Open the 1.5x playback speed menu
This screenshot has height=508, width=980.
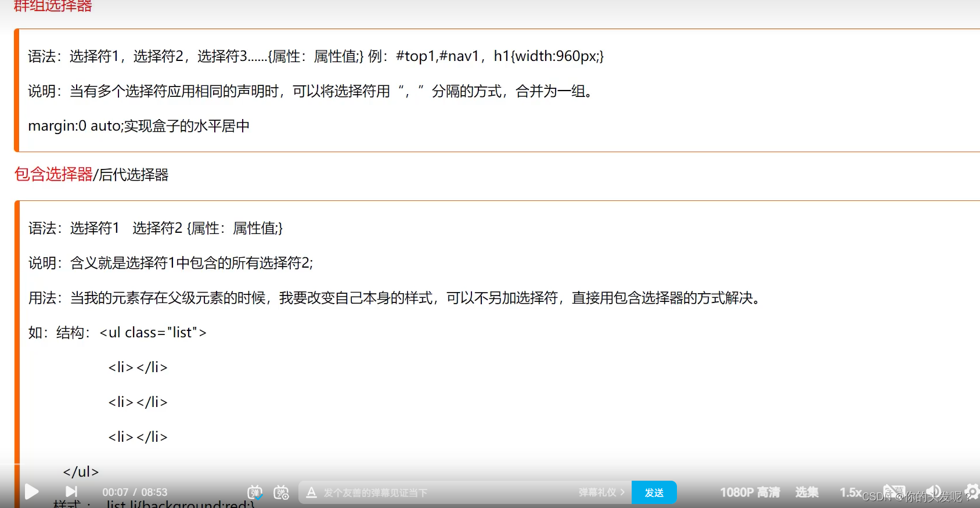[x=851, y=492]
